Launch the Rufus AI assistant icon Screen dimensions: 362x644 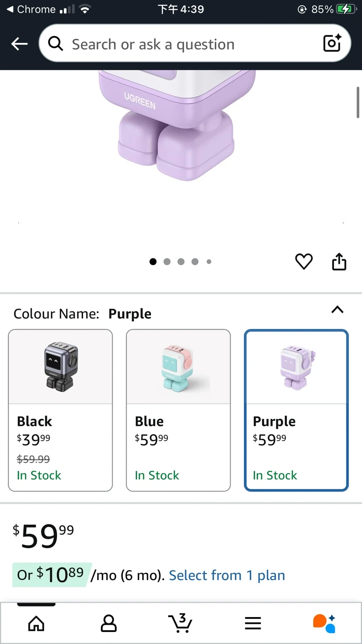(x=324, y=623)
